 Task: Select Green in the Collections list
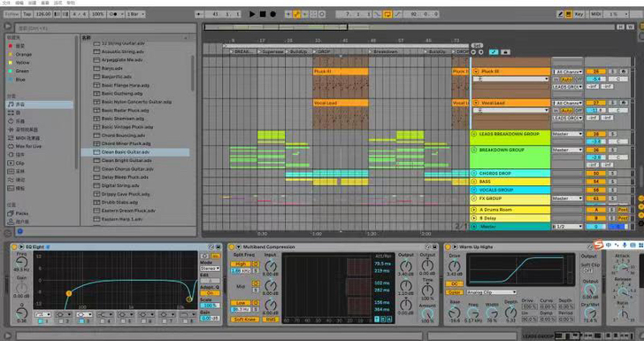pyautogui.click(x=22, y=71)
